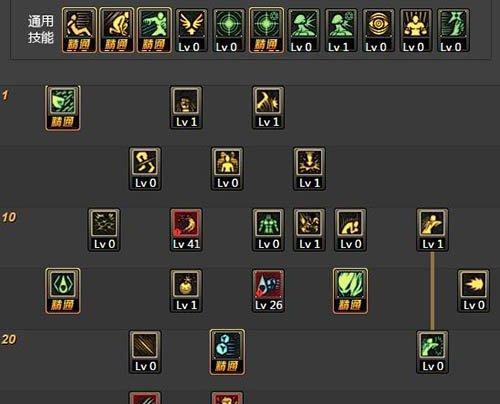500x404 pixels.
Task: Select the red Lv 26 skill icon
Action: (x=268, y=291)
